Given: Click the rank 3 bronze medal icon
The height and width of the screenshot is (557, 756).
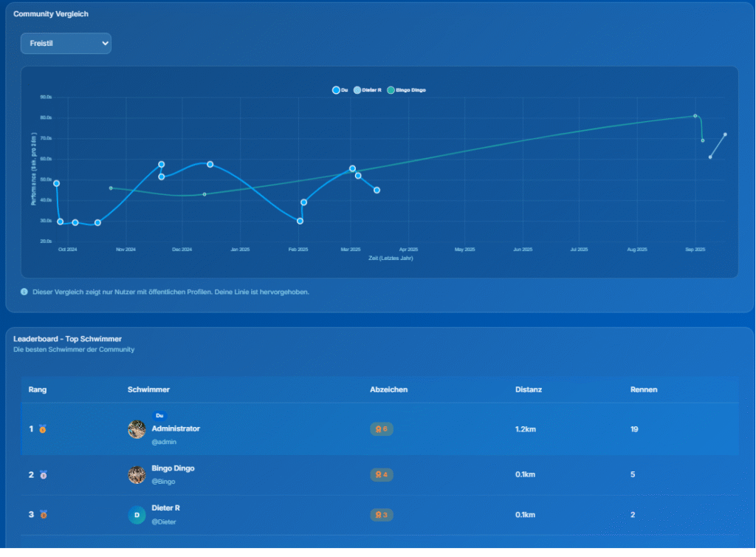Looking at the screenshot, I should (x=43, y=515).
